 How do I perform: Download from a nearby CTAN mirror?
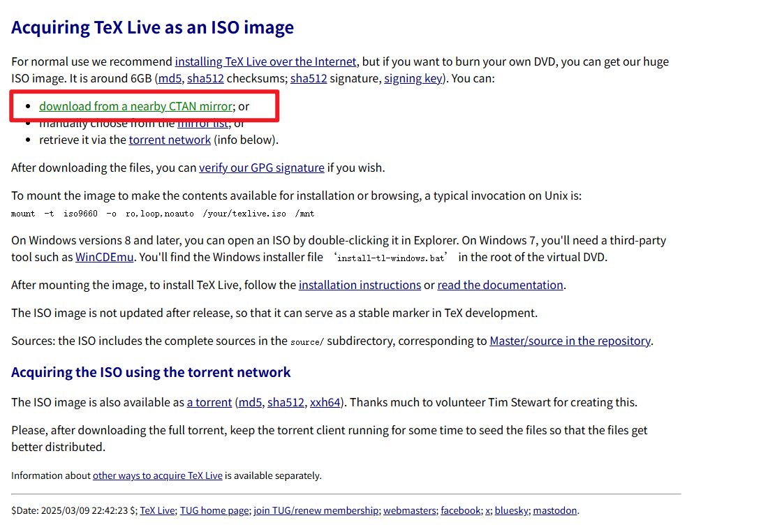135,106
